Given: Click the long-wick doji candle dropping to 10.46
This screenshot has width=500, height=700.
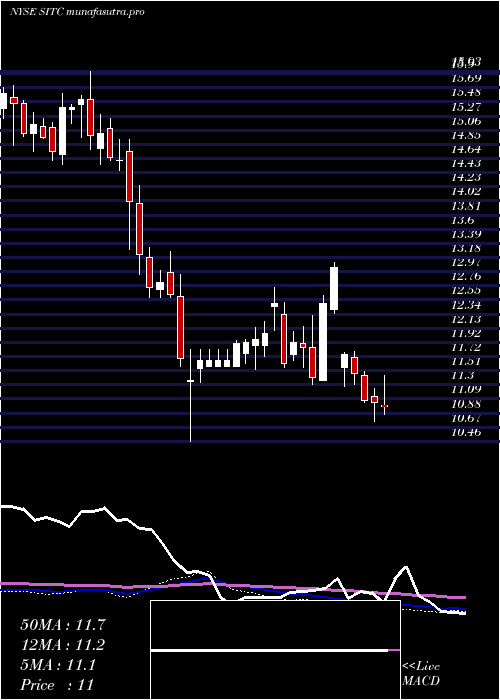Looking at the screenshot, I should 191,396.
